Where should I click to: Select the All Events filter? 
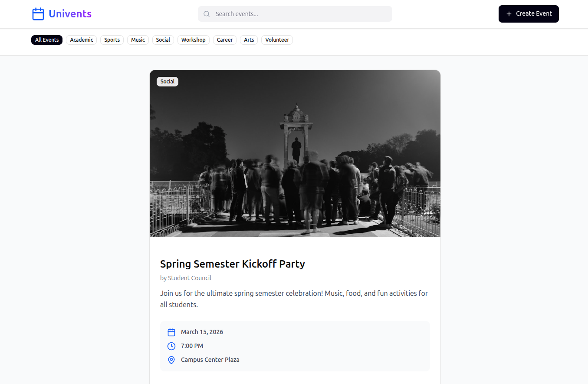coord(47,40)
